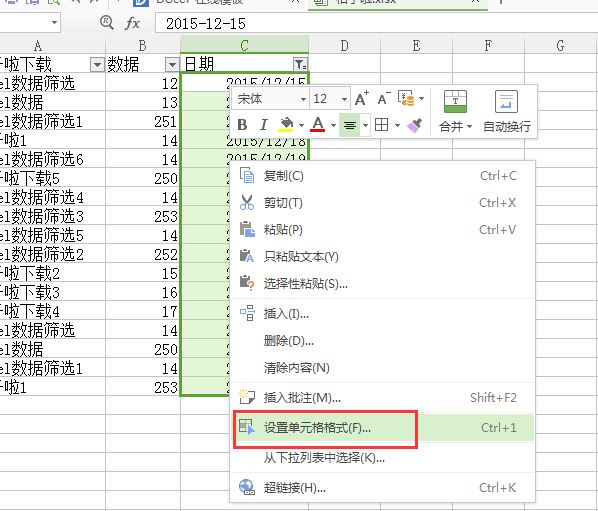Click the paste special icon
The image size is (598, 511).
(x=247, y=283)
